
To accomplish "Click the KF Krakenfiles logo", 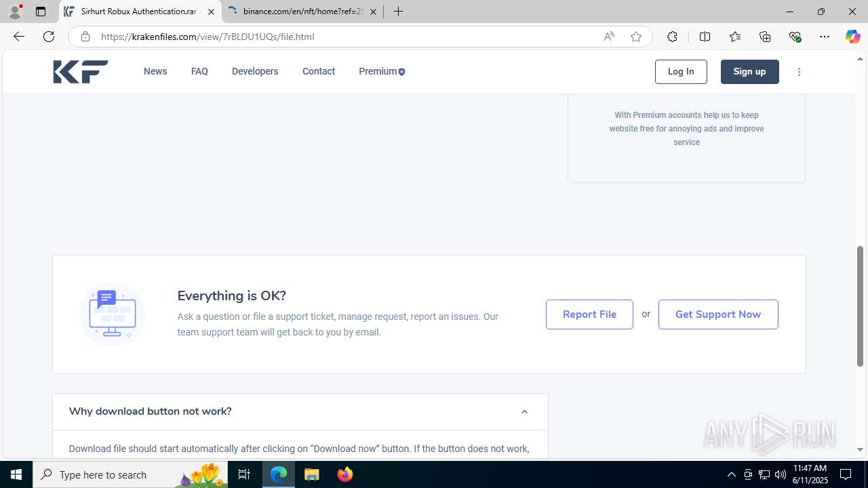I will [81, 72].
